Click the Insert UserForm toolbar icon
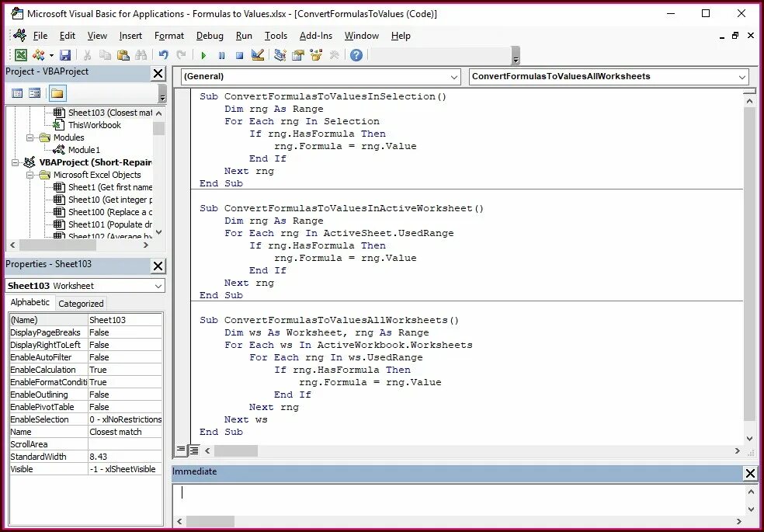 click(39, 55)
